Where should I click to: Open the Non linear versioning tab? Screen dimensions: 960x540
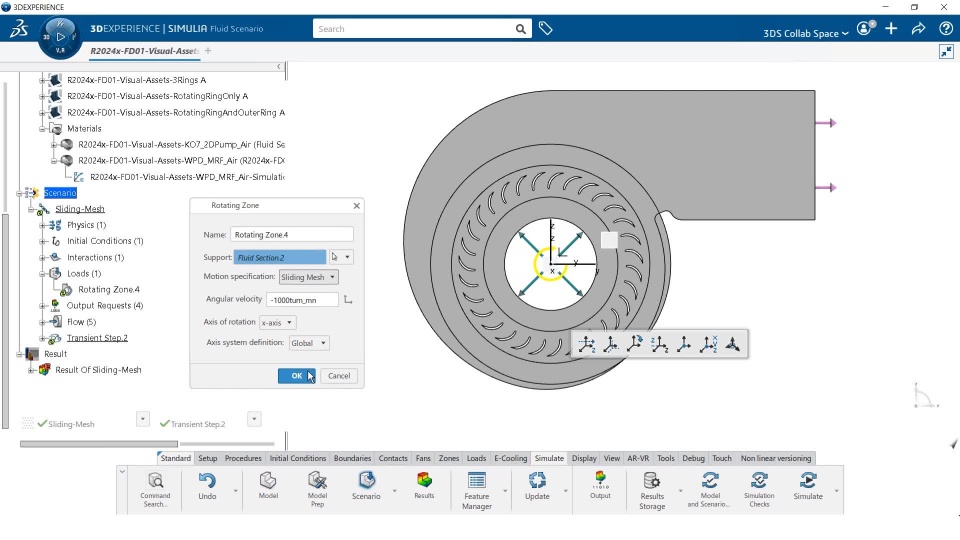click(x=776, y=458)
